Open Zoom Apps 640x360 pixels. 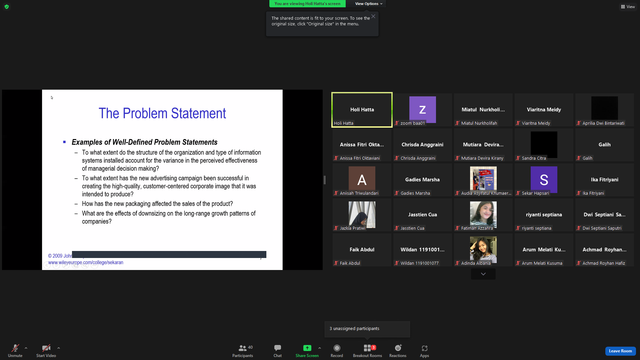click(x=424, y=350)
